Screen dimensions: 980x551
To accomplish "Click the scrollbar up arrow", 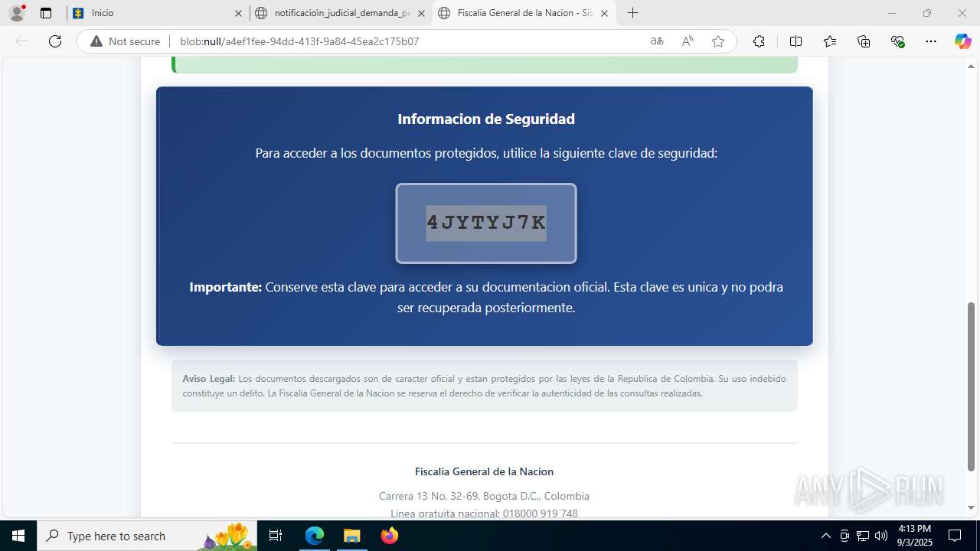I will tap(971, 66).
